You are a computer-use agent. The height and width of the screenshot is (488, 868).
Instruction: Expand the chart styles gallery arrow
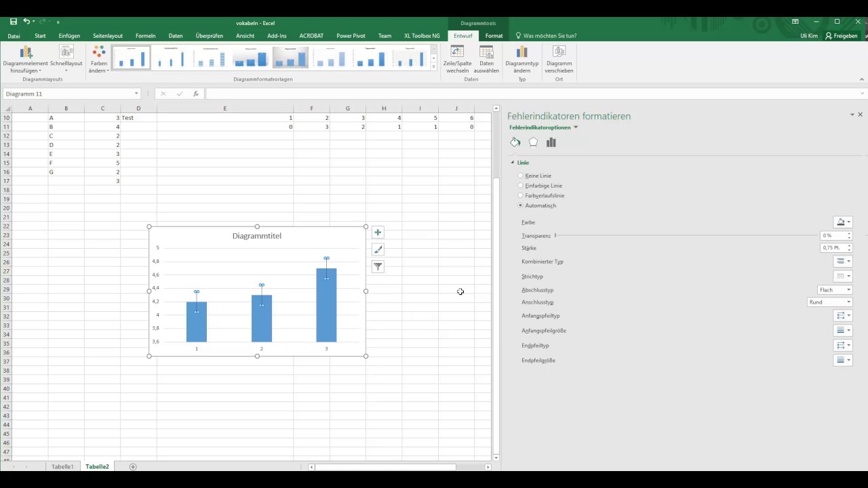click(x=434, y=67)
